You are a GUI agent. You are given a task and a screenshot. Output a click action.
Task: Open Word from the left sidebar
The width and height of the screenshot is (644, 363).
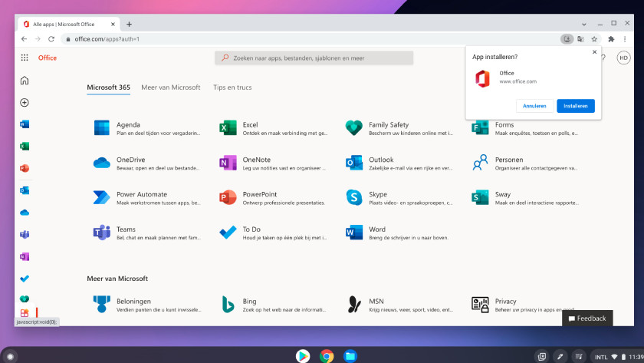tap(25, 124)
